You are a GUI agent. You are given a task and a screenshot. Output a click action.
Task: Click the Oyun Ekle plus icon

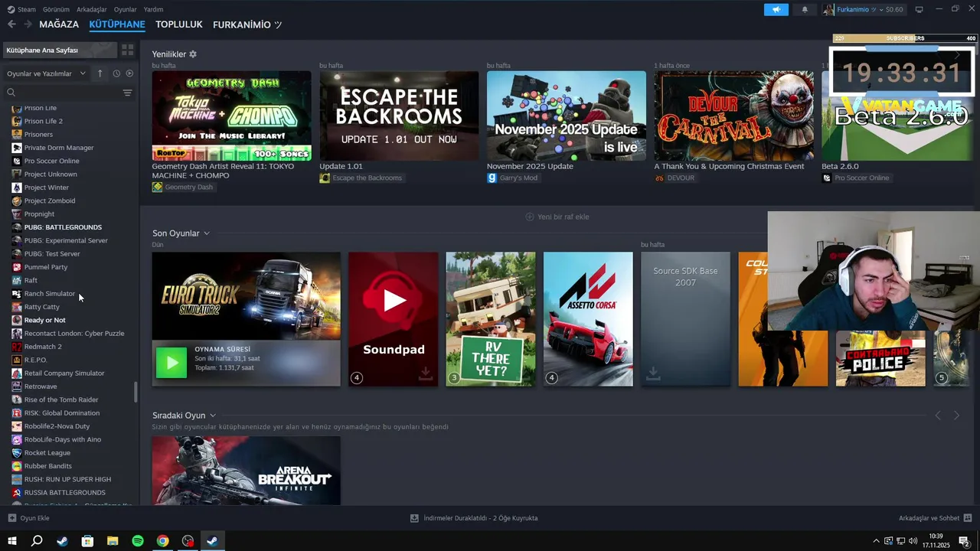12,518
